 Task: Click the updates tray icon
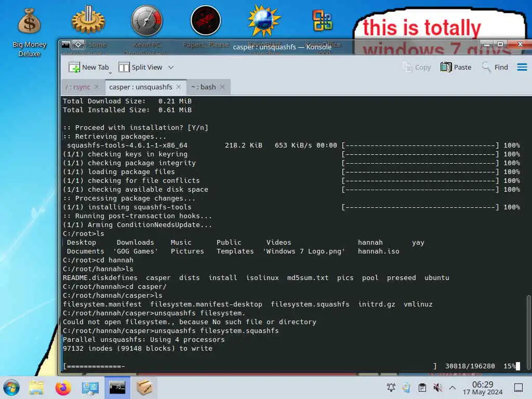point(406,387)
